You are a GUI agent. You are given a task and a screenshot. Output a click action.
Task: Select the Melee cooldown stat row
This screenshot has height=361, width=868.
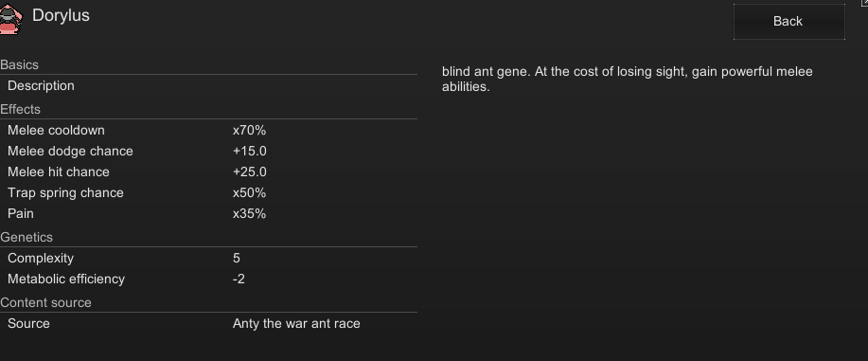pyautogui.click(x=208, y=131)
